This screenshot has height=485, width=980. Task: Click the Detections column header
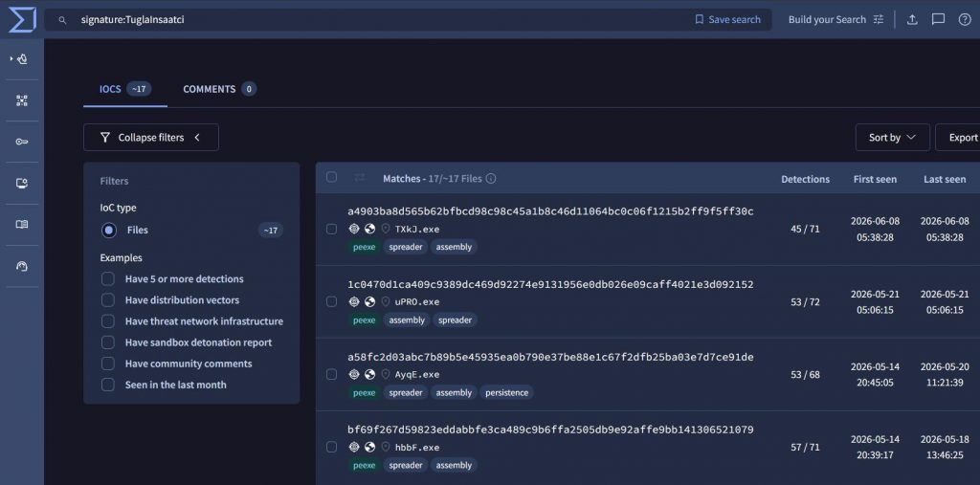tap(805, 180)
